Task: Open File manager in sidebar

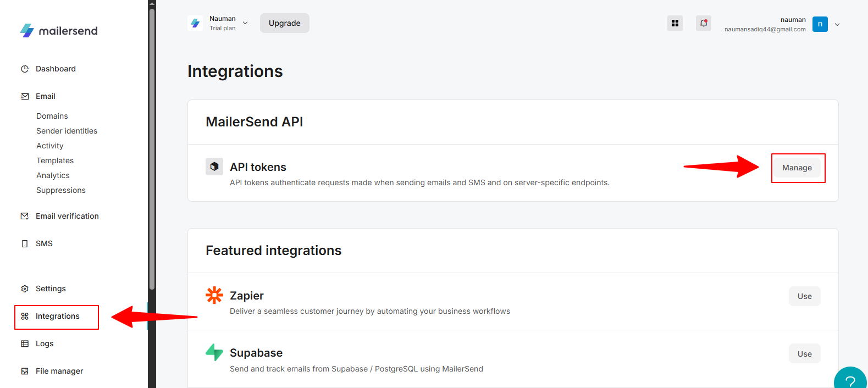Action: 59,371
